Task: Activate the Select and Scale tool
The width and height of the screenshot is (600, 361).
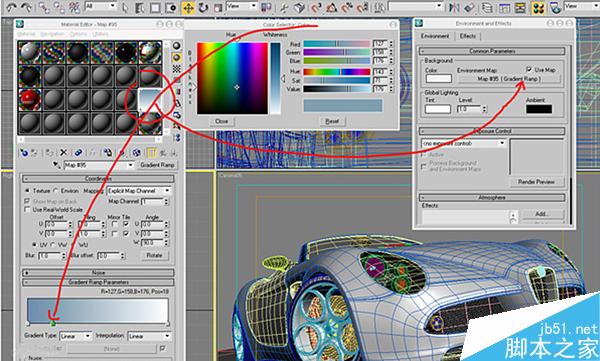Action: 218,7
